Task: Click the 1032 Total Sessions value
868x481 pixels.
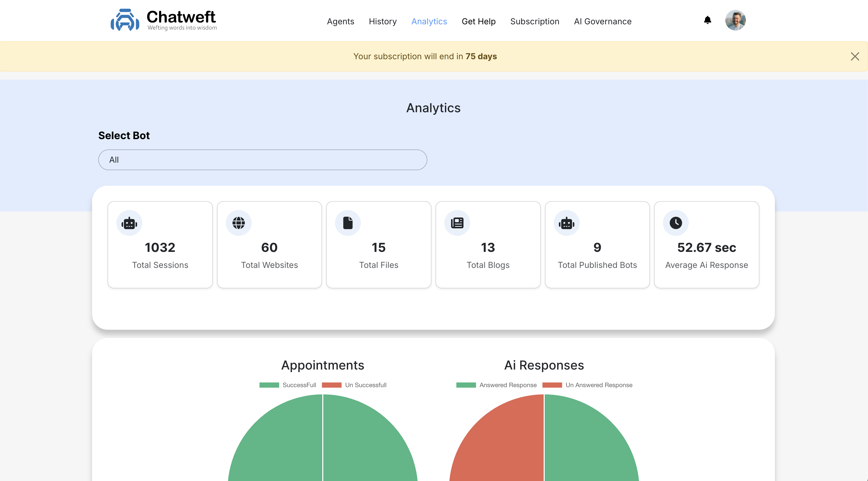Action: point(160,247)
